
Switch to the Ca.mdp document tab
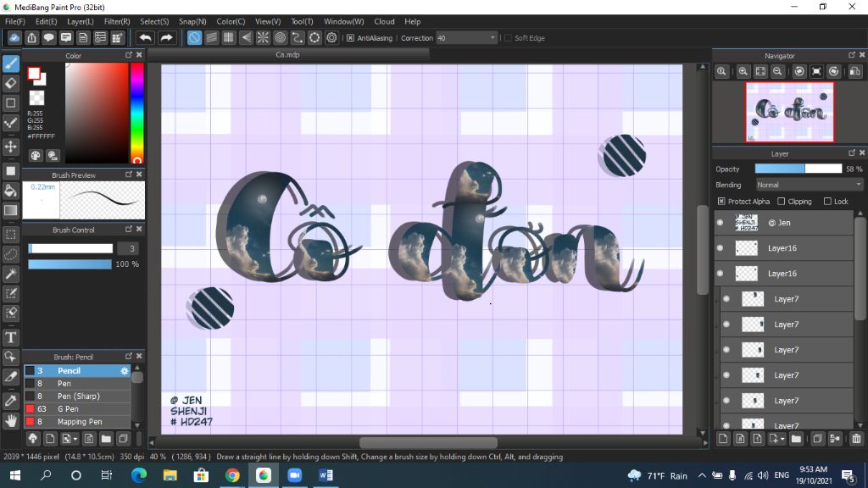point(288,55)
